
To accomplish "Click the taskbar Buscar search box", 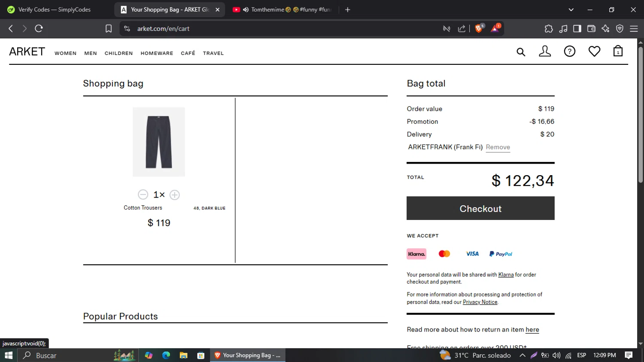I will [77, 355].
